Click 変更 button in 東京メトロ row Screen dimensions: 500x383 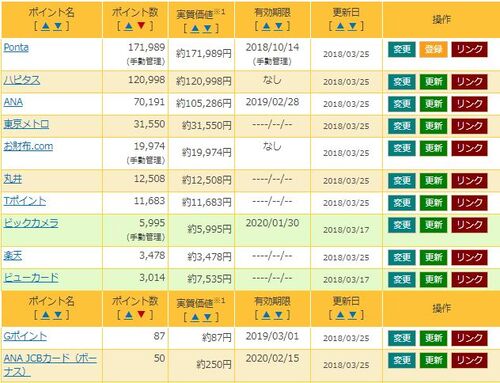pyautogui.click(x=402, y=126)
